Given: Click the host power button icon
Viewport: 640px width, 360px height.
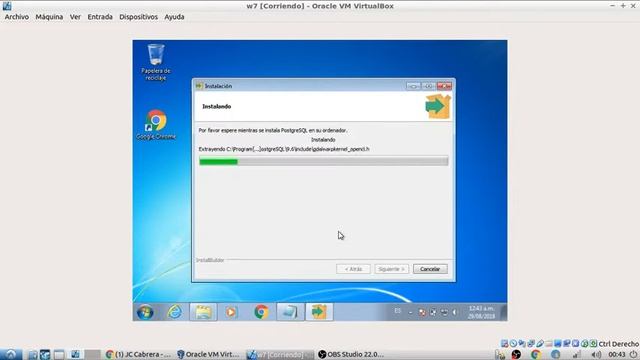Looking at the screenshot, I should pos(633,354).
